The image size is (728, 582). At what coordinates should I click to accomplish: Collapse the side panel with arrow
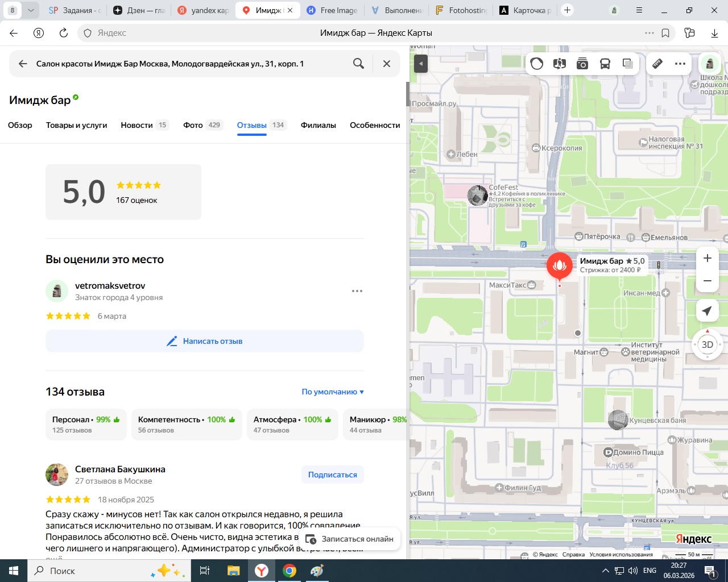click(x=421, y=64)
